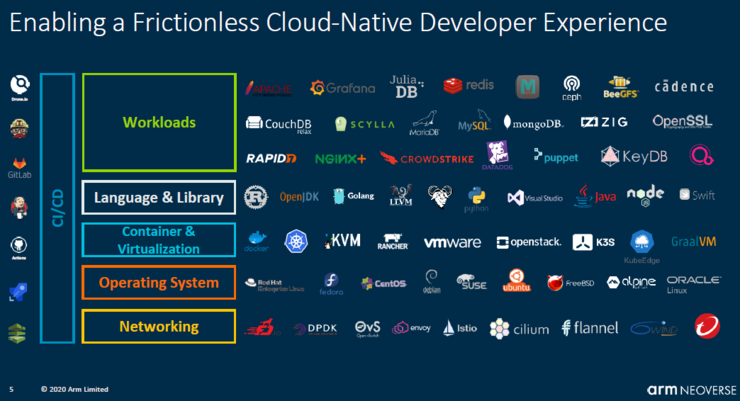Select the Workloads box
Viewport: 740px width, 401px height.
(x=159, y=122)
